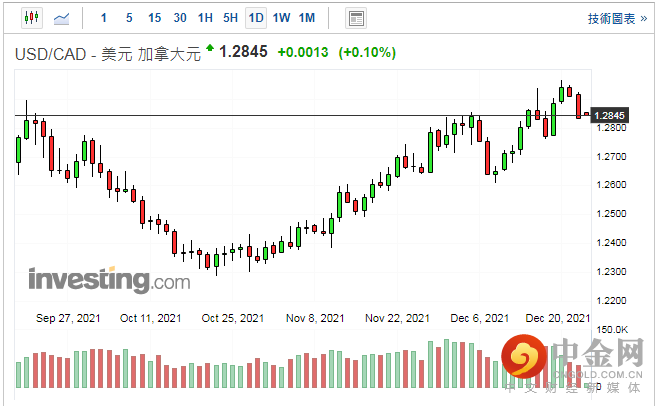Click the +0.0013 price change value
658x406 pixels.
[303, 52]
